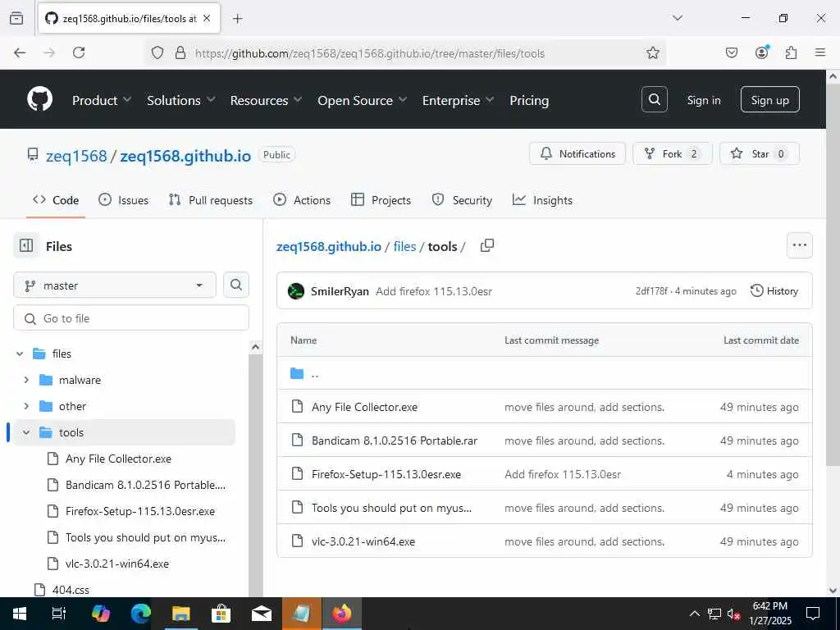Viewport: 840px width, 630px height.
Task: Click the Firefox View icon in tab bar
Action: click(16, 18)
